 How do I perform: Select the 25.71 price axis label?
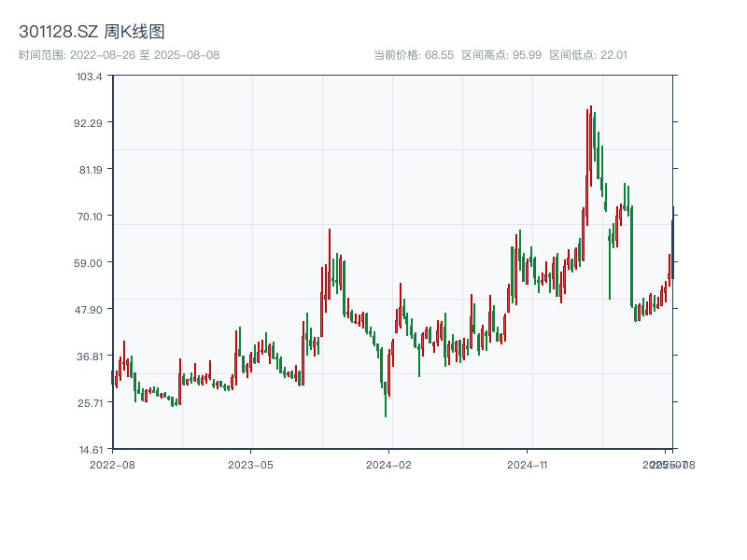click(x=90, y=402)
